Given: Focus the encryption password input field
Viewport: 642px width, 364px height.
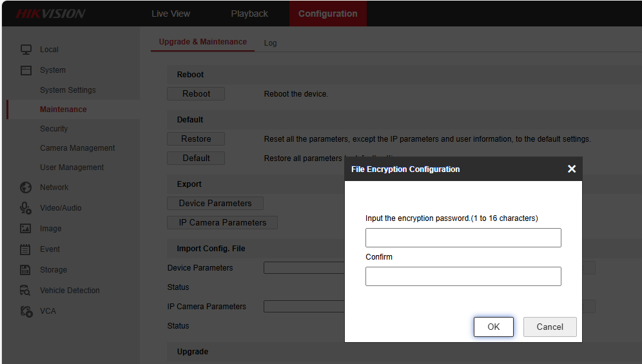Looking at the screenshot, I should (x=463, y=238).
